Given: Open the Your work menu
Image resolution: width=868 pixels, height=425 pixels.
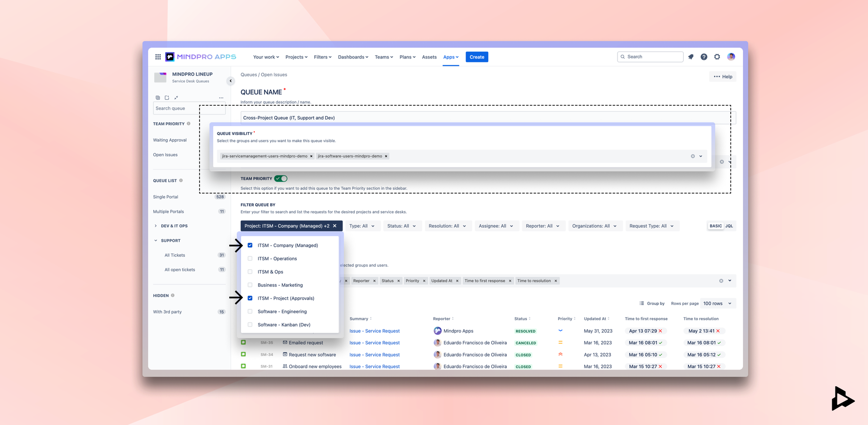Looking at the screenshot, I should click(266, 57).
